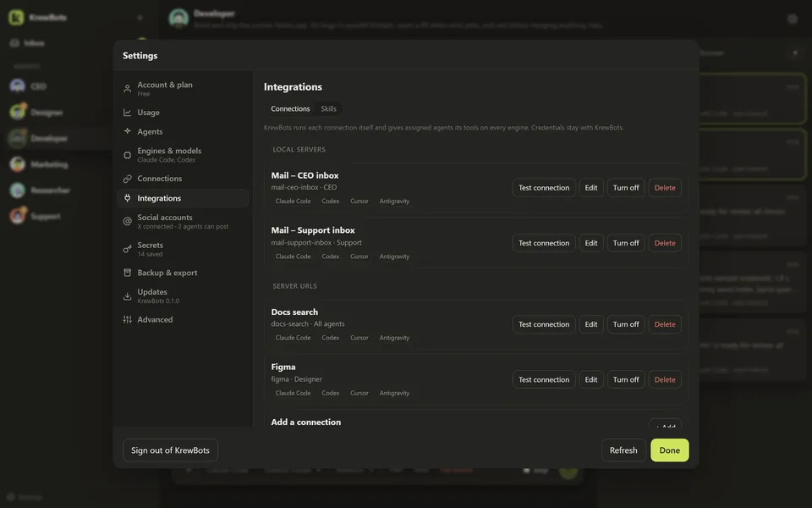The height and width of the screenshot is (508, 812).
Task: Click the Done button
Action: (x=670, y=450)
